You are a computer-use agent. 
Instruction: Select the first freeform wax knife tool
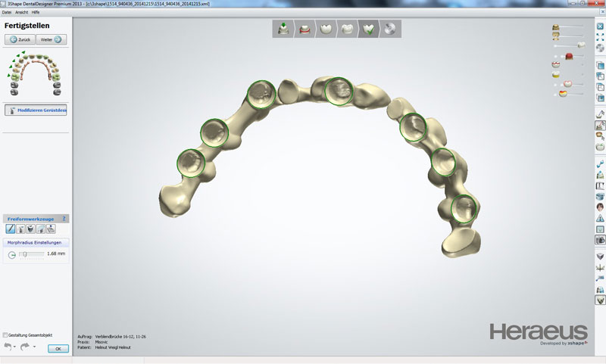[x=11, y=229]
